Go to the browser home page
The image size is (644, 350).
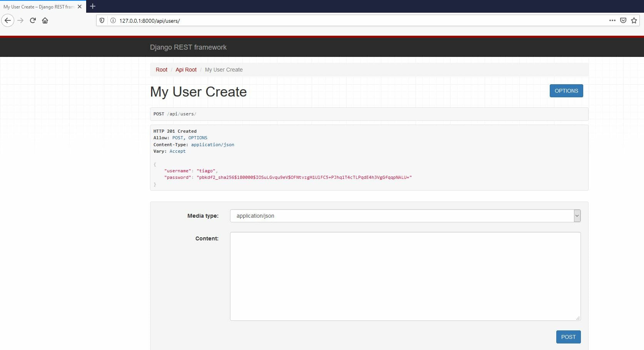point(45,20)
